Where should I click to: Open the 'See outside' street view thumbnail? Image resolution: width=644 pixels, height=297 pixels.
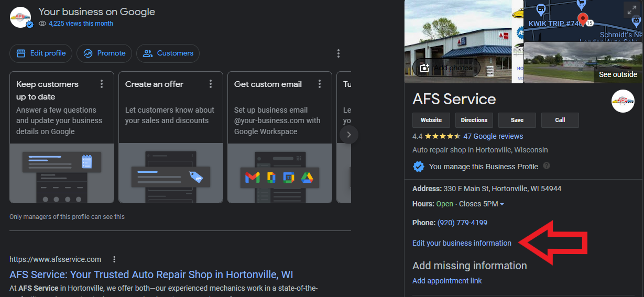[x=584, y=63]
